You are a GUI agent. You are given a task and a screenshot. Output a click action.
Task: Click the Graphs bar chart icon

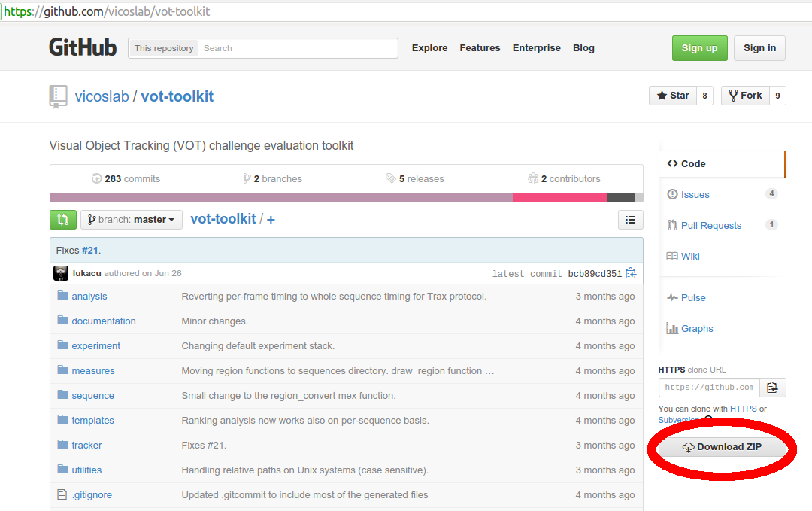[x=672, y=328]
